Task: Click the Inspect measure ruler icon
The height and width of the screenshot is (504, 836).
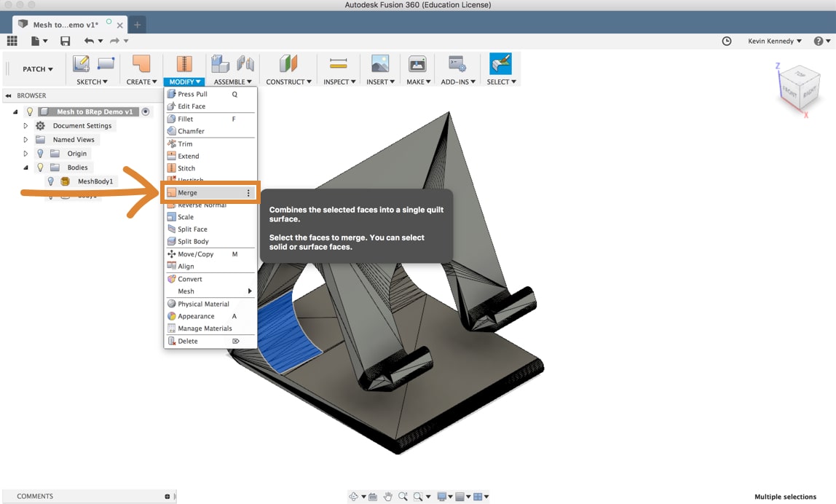Action: pyautogui.click(x=338, y=63)
